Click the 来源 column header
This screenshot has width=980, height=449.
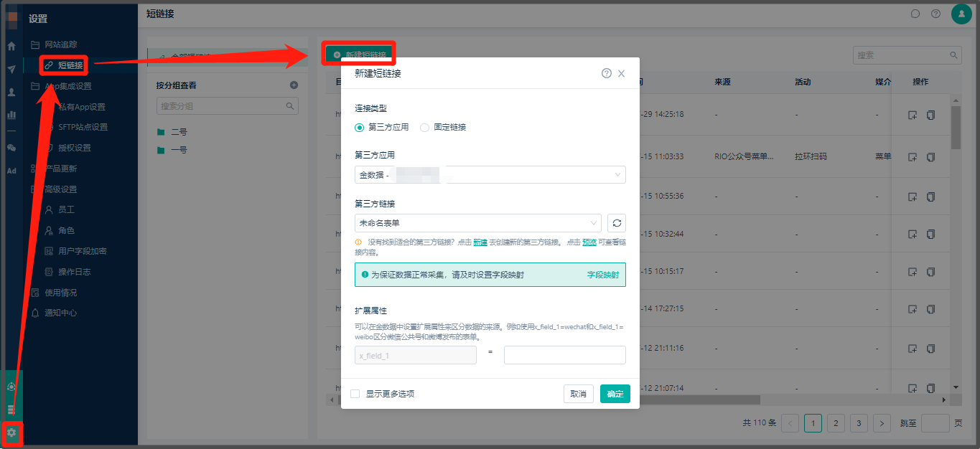pos(722,82)
